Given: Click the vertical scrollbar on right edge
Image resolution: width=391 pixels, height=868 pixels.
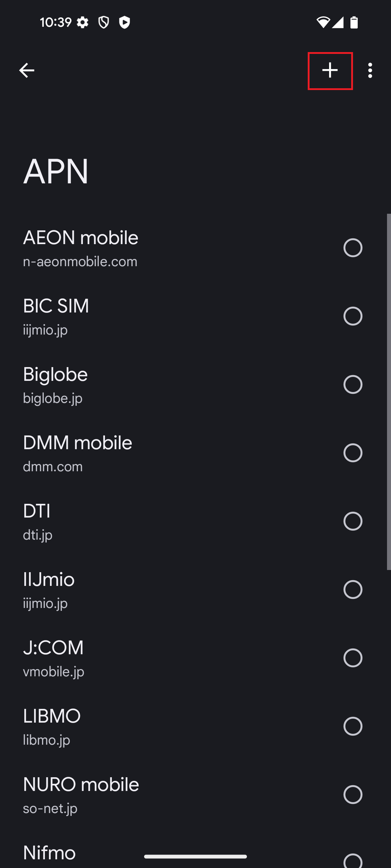Looking at the screenshot, I should tap(389, 391).
